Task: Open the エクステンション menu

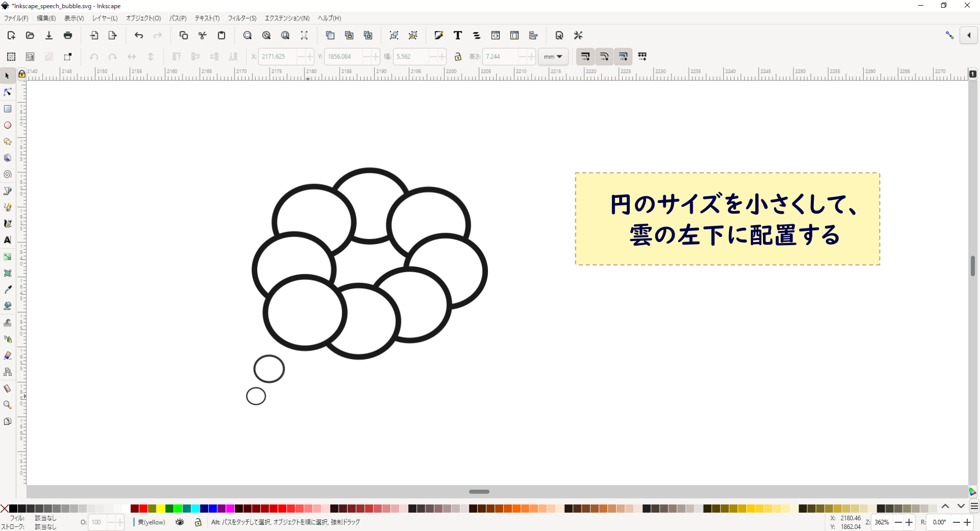Action: 287,18
